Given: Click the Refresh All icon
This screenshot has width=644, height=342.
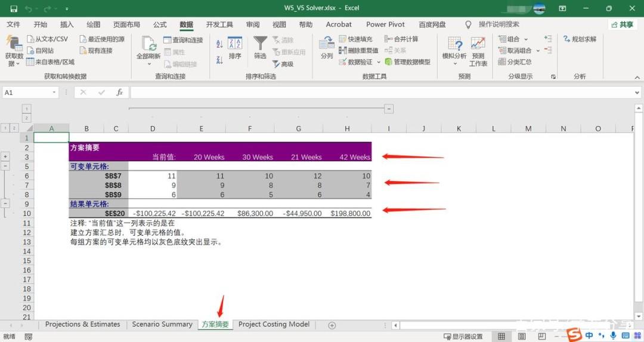Looking at the screenshot, I should (149, 44).
